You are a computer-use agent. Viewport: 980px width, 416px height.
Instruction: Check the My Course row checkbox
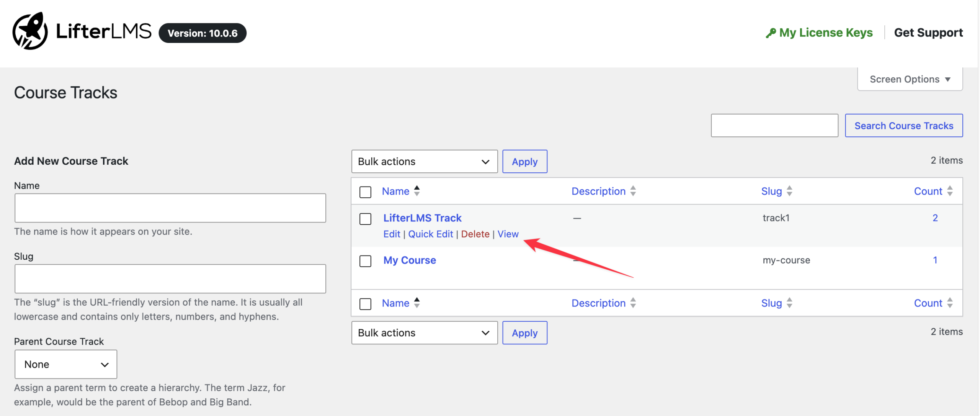coord(365,261)
